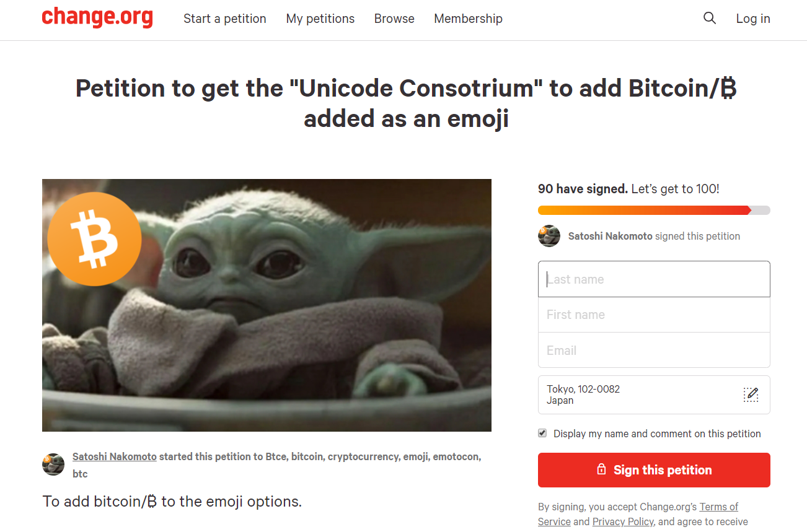Edit location using the pencil icon
Screen dimensions: 807x532
[x=751, y=395]
